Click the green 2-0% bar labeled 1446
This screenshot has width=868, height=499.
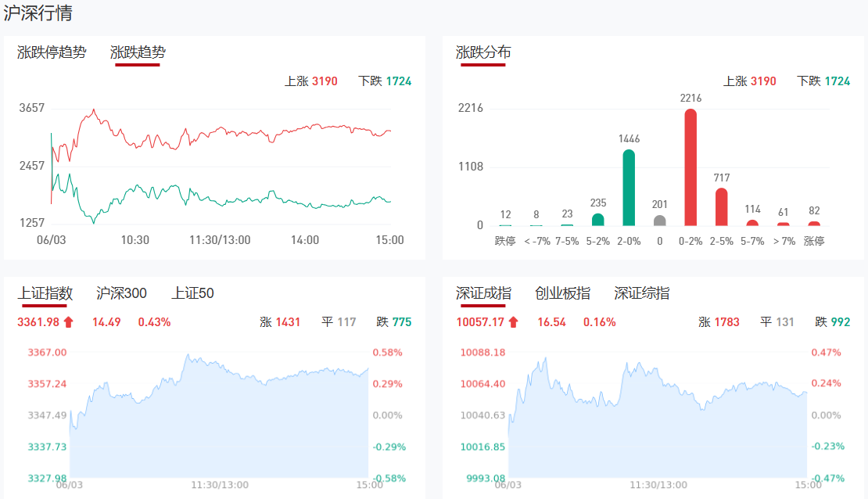click(x=629, y=188)
